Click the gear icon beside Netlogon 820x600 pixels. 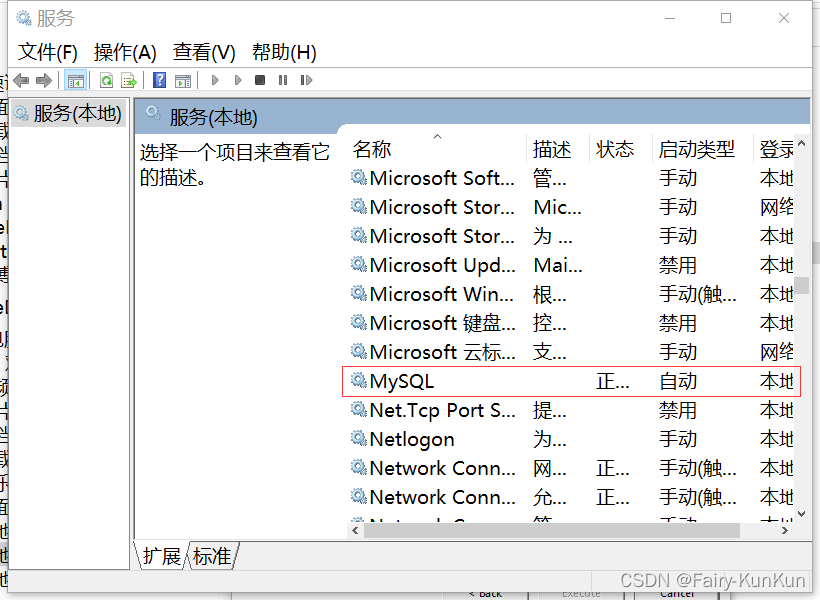point(359,438)
